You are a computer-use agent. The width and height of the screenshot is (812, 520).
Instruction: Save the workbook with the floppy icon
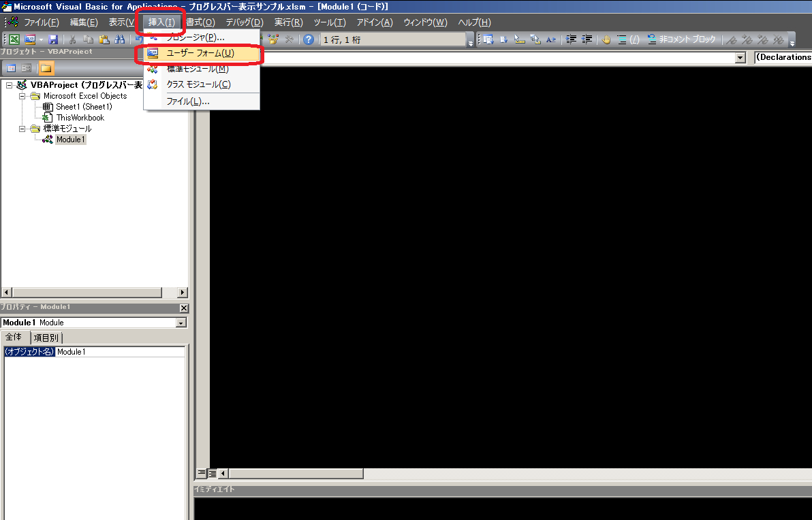coord(53,39)
